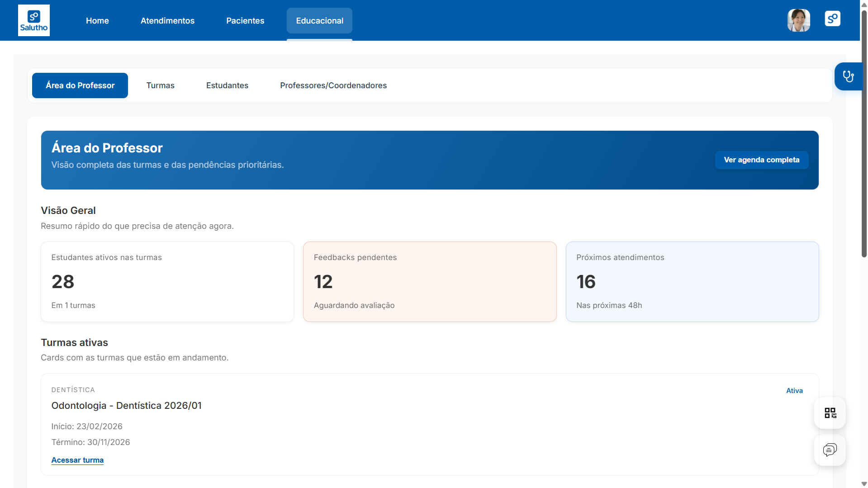
Task: Click the value 28 in students card
Action: (x=63, y=282)
